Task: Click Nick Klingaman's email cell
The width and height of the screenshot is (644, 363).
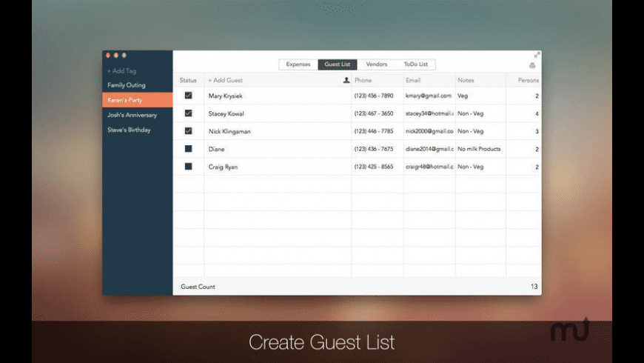Action: pos(429,131)
